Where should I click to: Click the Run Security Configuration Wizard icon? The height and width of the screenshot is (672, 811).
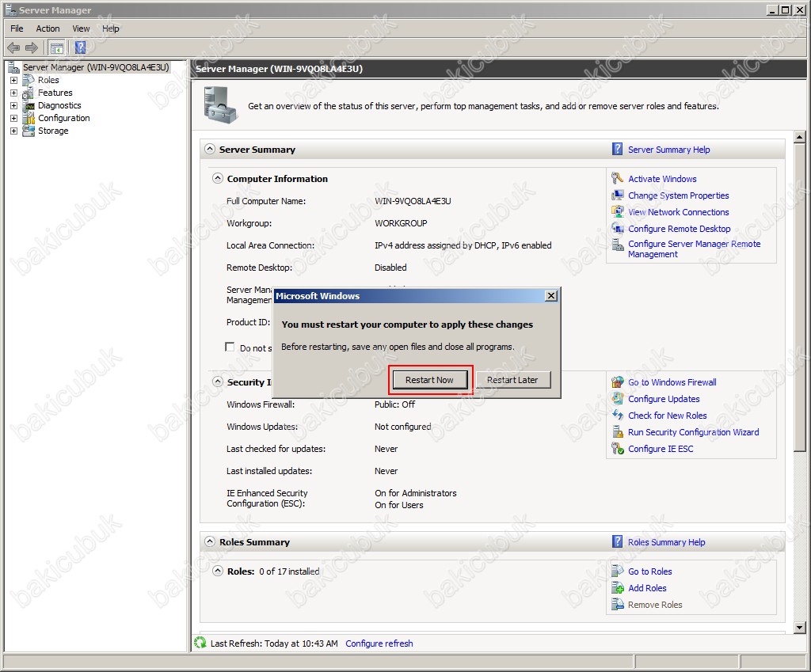pyautogui.click(x=617, y=431)
